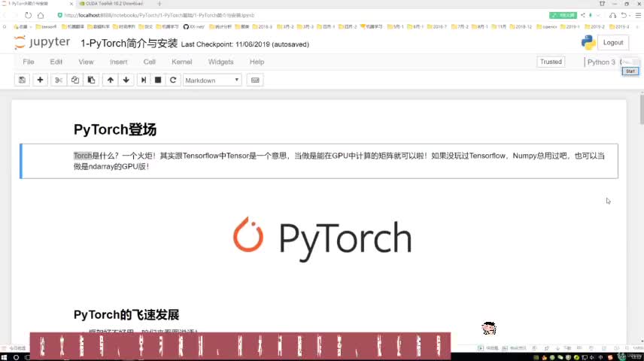
Task: Go to the browser home page
Action: 41,15
